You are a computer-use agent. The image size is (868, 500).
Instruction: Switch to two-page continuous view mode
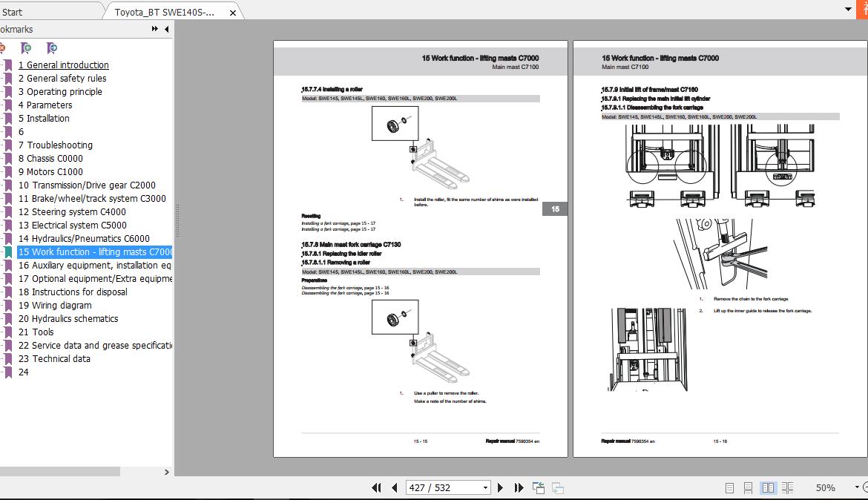(x=787, y=487)
